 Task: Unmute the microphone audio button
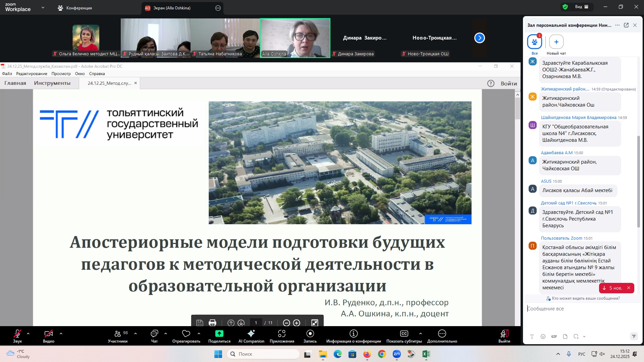17,334
